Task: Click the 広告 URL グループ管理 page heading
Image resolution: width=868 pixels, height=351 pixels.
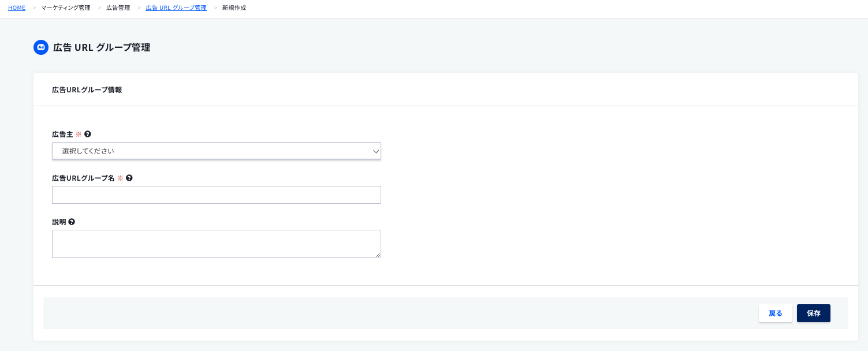Action: point(102,47)
